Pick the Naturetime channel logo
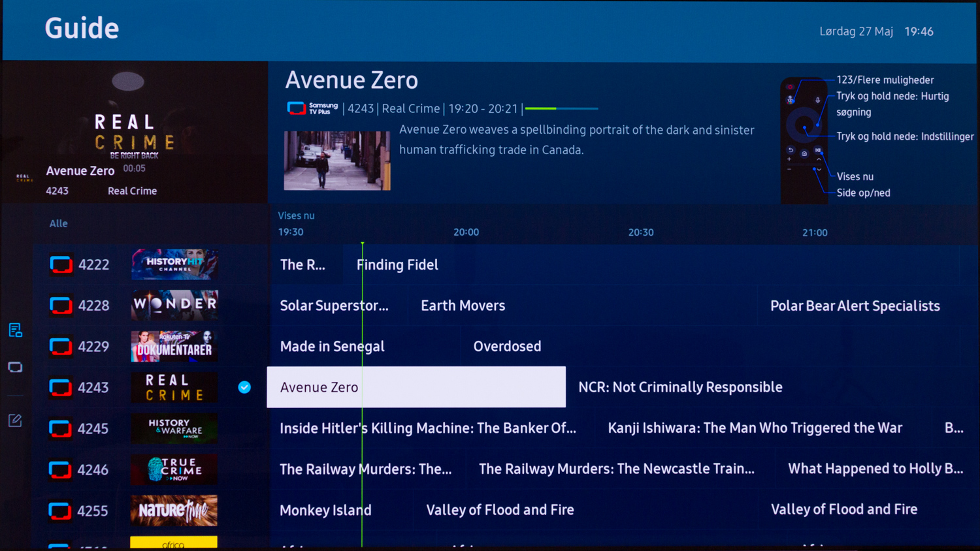 pos(174,511)
